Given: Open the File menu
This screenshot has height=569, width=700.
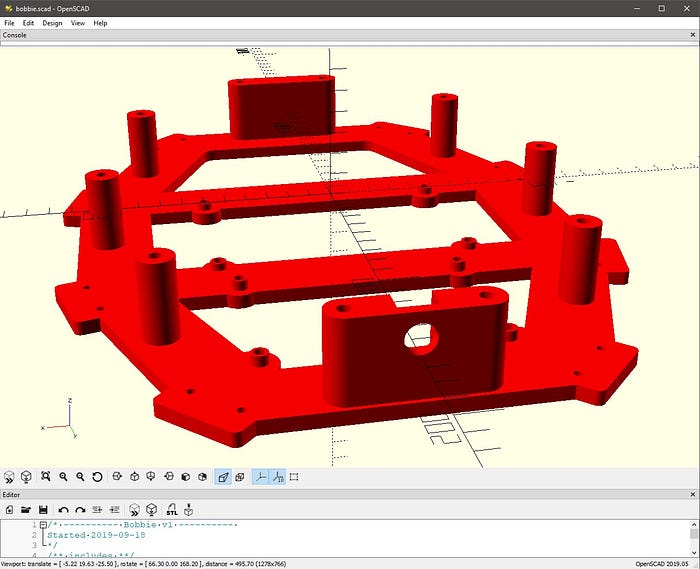Looking at the screenshot, I should tap(9, 23).
